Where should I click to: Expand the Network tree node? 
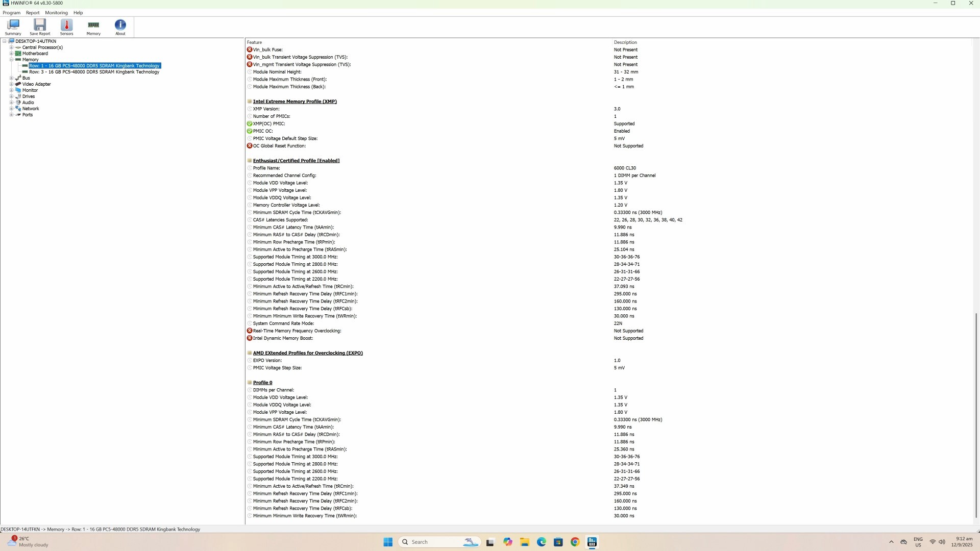click(11, 109)
